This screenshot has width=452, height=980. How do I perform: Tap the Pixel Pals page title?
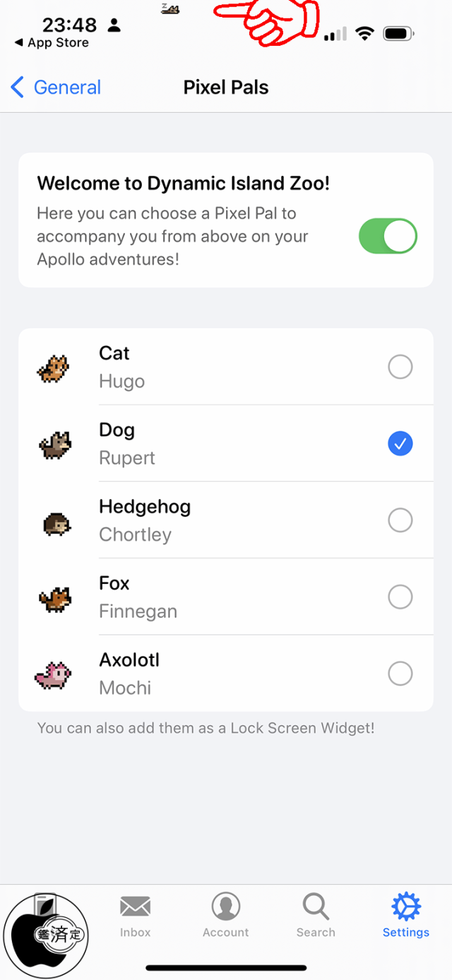coord(226,88)
